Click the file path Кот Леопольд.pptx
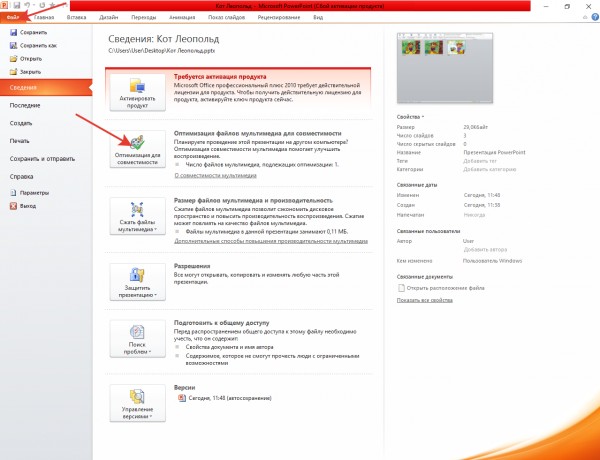The width and height of the screenshot is (600, 460). point(161,51)
